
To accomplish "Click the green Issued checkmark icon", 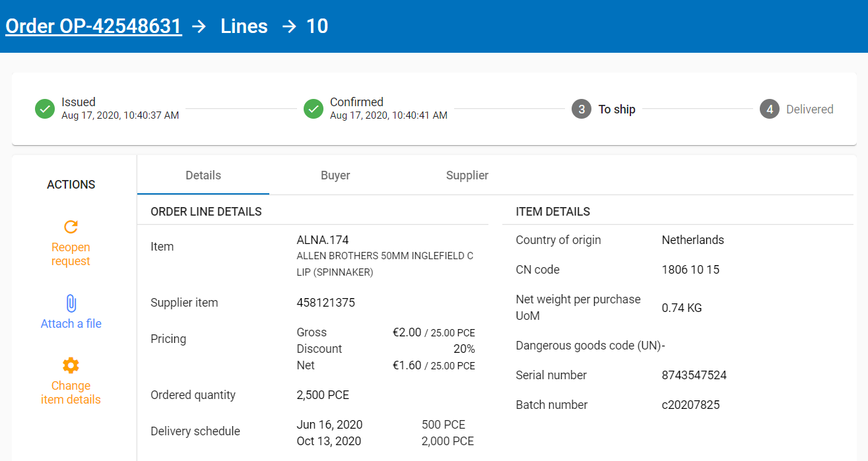I will pos(45,109).
